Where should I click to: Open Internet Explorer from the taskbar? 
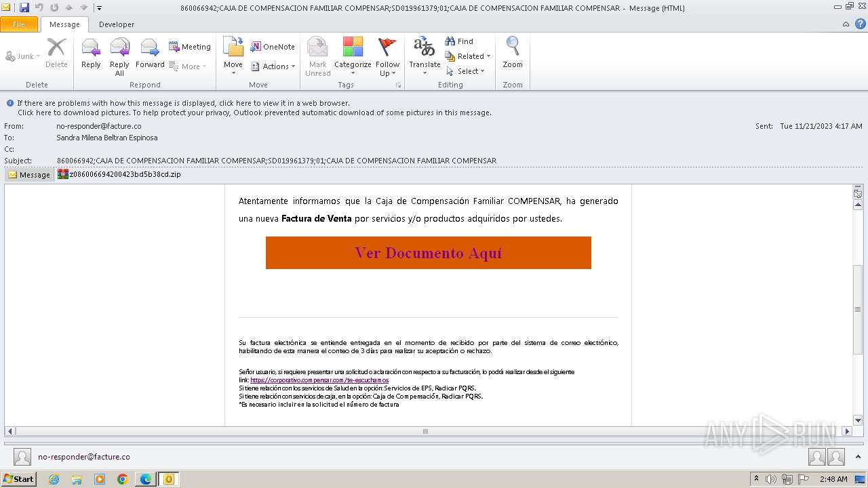(x=54, y=479)
